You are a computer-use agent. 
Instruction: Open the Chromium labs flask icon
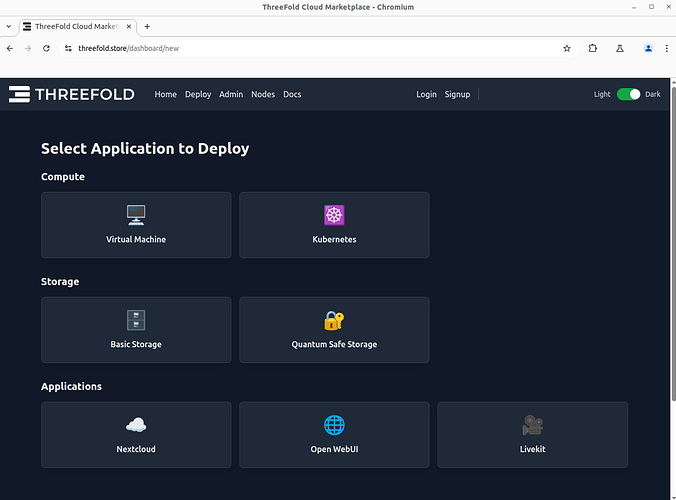620,48
